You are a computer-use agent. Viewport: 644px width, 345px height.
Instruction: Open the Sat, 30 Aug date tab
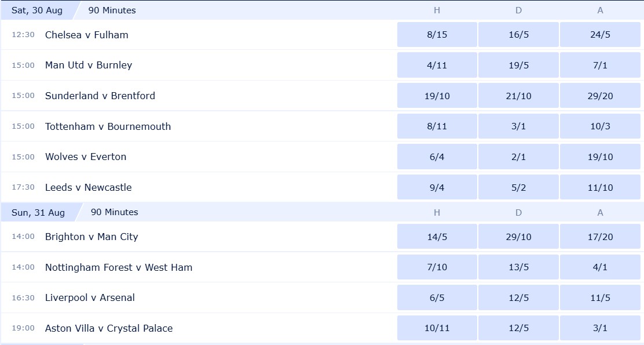pos(37,10)
